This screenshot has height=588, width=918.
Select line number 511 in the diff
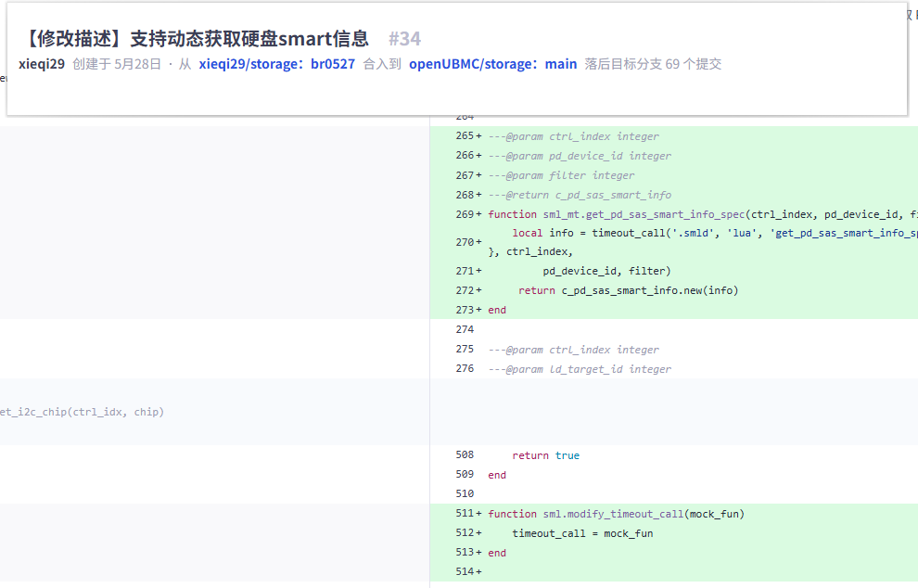pyautogui.click(x=465, y=513)
